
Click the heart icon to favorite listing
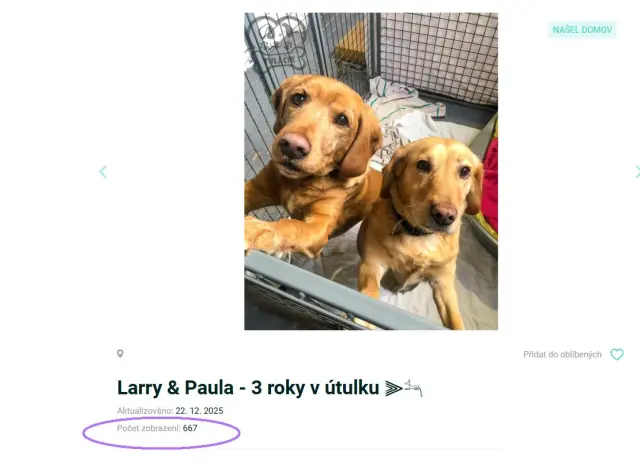617,354
